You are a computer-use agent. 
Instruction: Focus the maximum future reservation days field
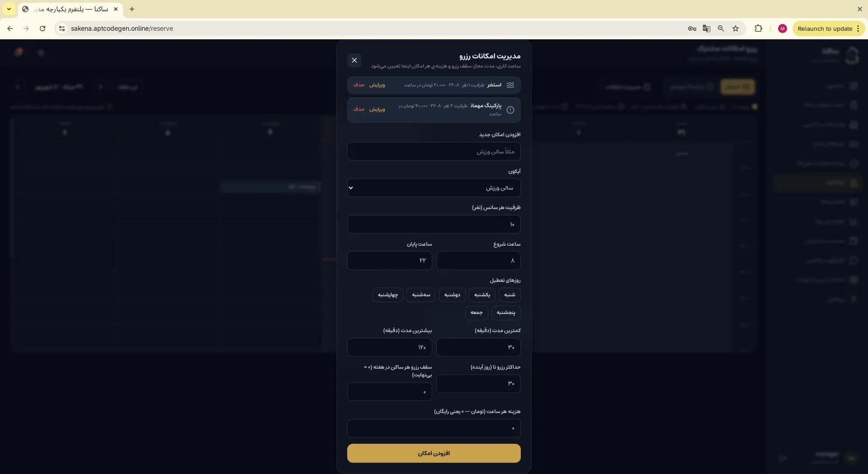click(478, 384)
